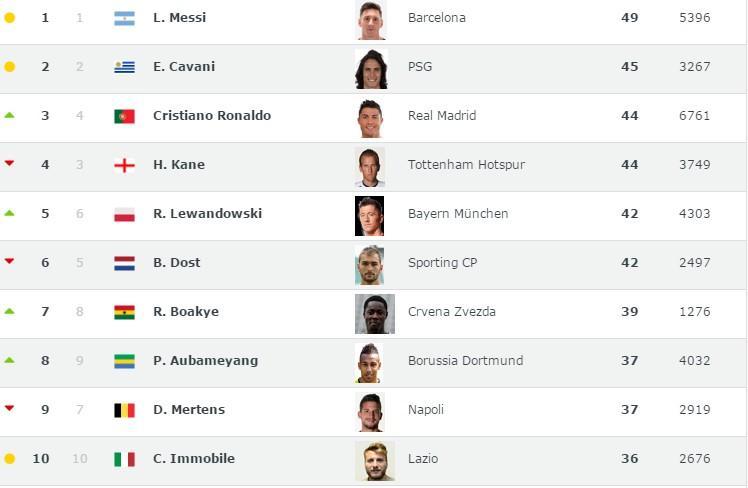Open the E. Cavani player link
This screenshot has width=748, height=488.
coord(184,66)
